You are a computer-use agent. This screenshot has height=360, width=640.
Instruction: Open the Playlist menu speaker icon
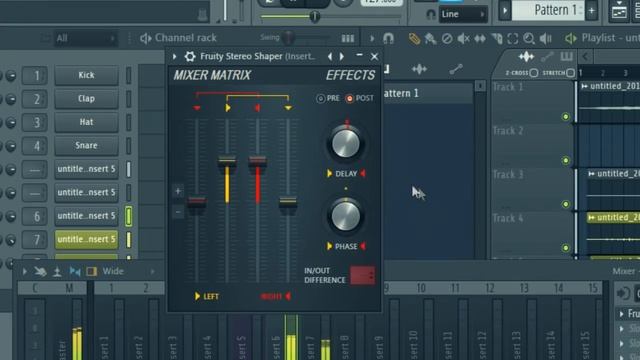click(x=571, y=38)
